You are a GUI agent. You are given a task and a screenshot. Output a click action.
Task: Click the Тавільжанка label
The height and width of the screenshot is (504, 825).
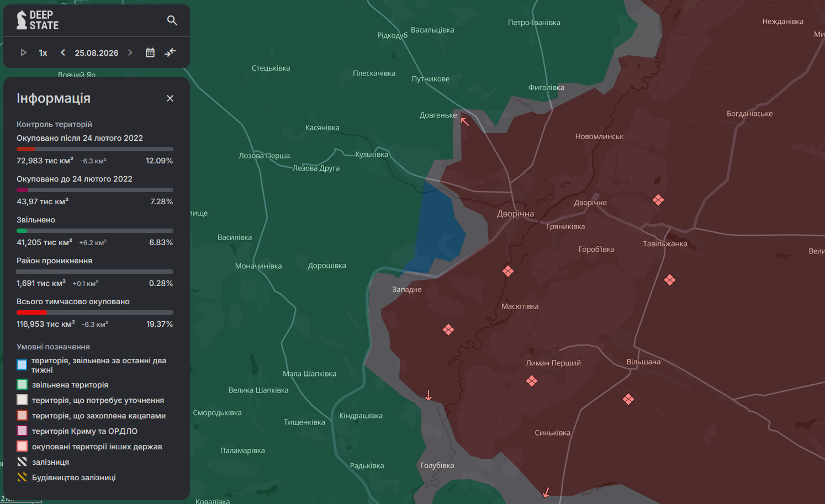(x=665, y=243)
